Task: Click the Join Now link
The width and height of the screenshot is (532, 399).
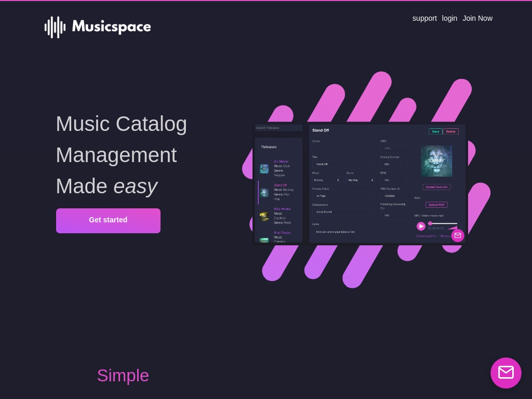Action: point(477,18)
